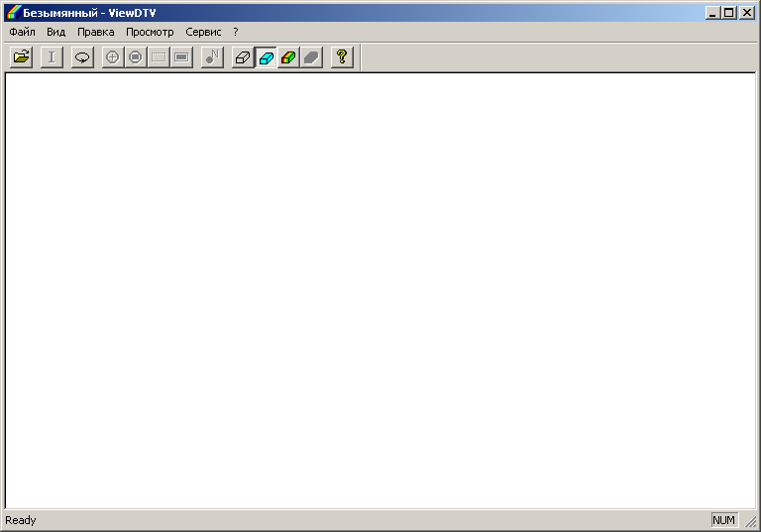Image resolution: width=761 pixels, height=532 pixels.
Task: Close the ViewDTV window
Action: click(x=747, y=13)
